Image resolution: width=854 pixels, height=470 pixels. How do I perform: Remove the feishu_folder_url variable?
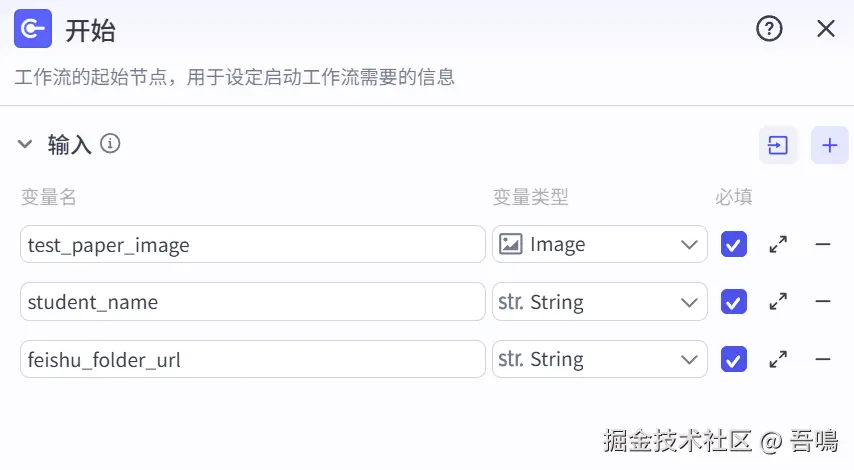coord(823,359)
